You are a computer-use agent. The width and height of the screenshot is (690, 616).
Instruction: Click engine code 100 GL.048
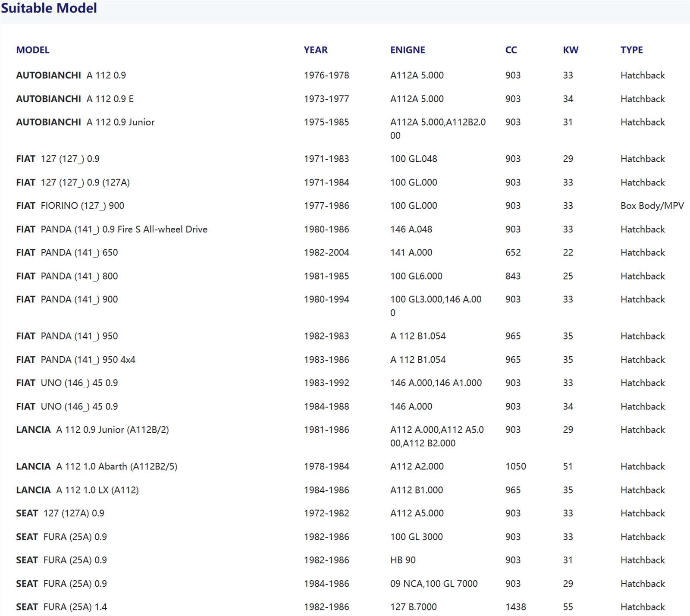point(414,159)
